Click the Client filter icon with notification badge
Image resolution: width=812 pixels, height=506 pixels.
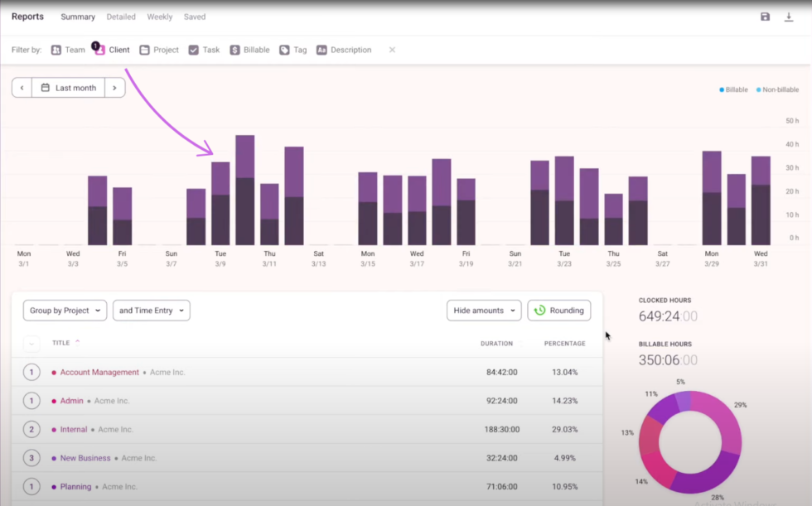click(x=99, y=49)
